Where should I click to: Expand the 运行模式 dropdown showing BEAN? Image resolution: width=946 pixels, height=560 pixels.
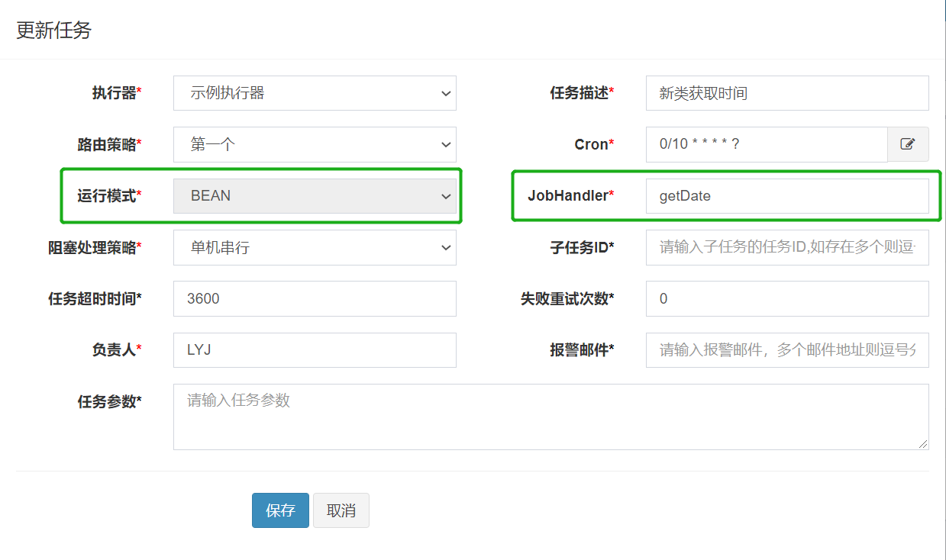[315, 196]
